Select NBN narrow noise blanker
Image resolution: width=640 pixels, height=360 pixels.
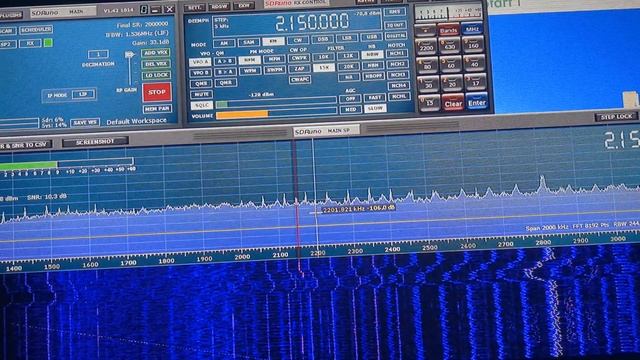tap(373, 65)
